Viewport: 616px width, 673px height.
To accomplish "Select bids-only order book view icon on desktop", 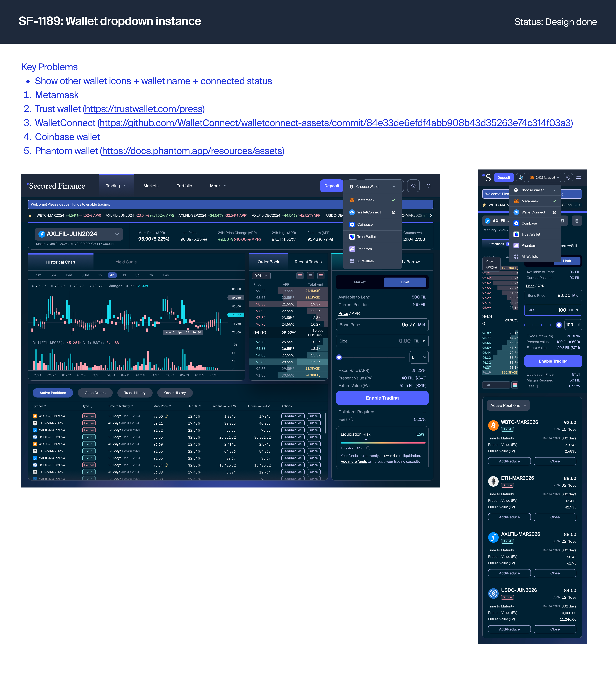I will (x=310, y=276).
